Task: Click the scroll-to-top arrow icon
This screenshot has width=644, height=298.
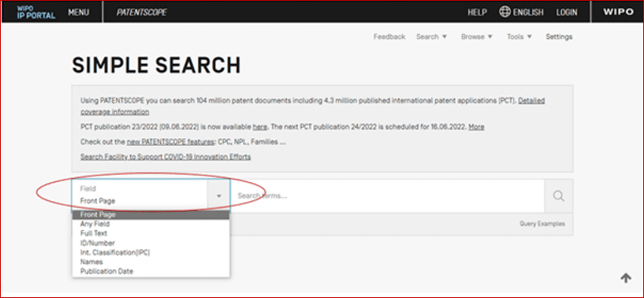Action: pyautogui.click(x=626, y=278)
